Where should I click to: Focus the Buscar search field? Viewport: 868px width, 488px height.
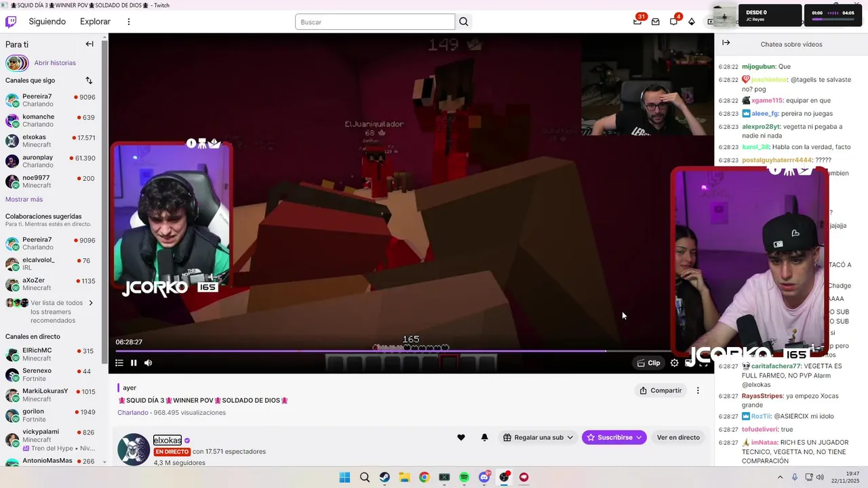pyautogui.click(x=375, y=22)
